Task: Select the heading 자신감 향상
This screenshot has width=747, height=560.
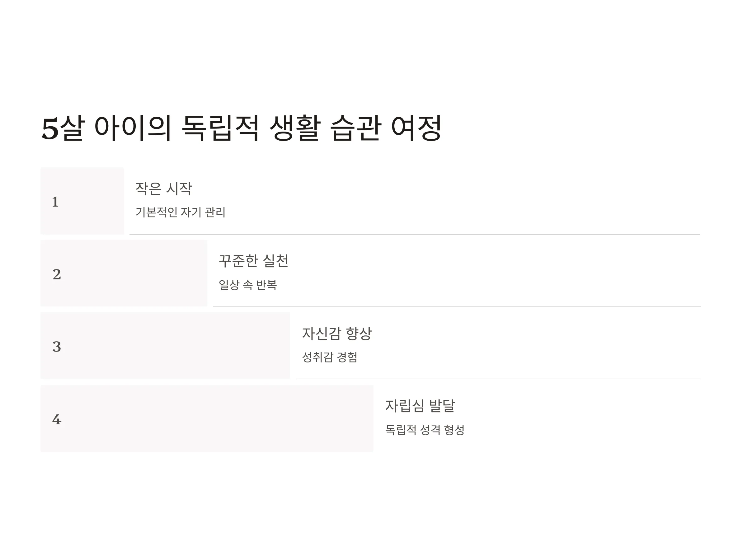Action: 337,334
